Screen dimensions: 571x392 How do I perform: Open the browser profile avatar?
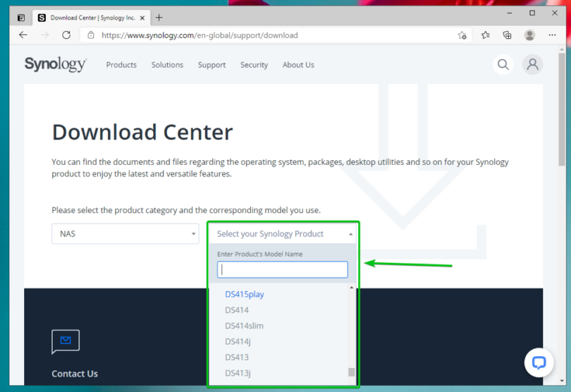point(529,35)
